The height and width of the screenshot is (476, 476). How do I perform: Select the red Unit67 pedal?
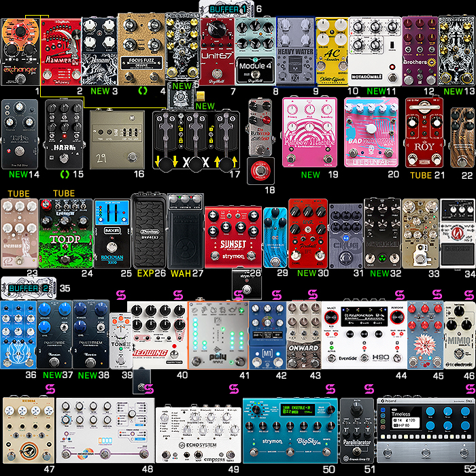pos(217,51)
